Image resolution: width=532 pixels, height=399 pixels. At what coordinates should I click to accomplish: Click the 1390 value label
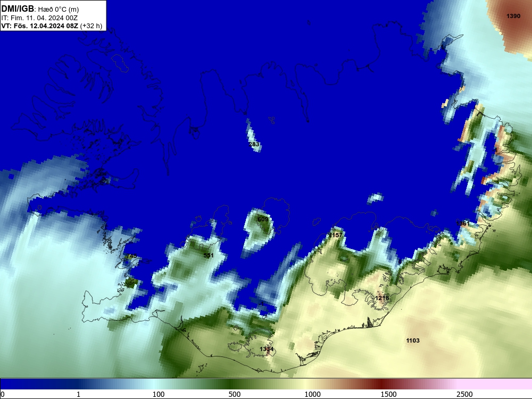pyautogui.click(x=513, y=16)
